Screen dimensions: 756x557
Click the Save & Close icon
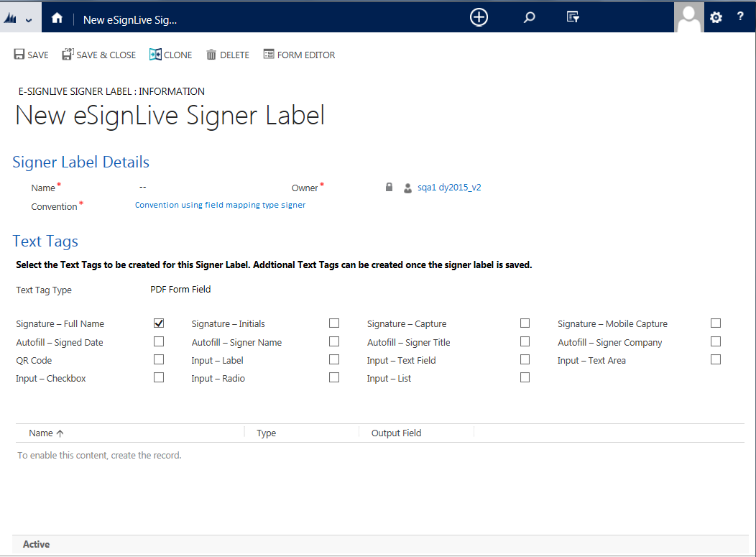[x=68, y=54]
